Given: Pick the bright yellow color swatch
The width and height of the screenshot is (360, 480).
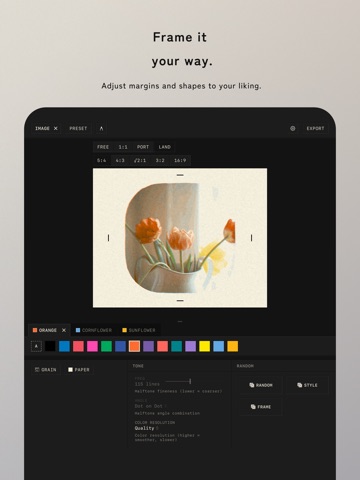Looking at the screenshot, I should point(205,346).
